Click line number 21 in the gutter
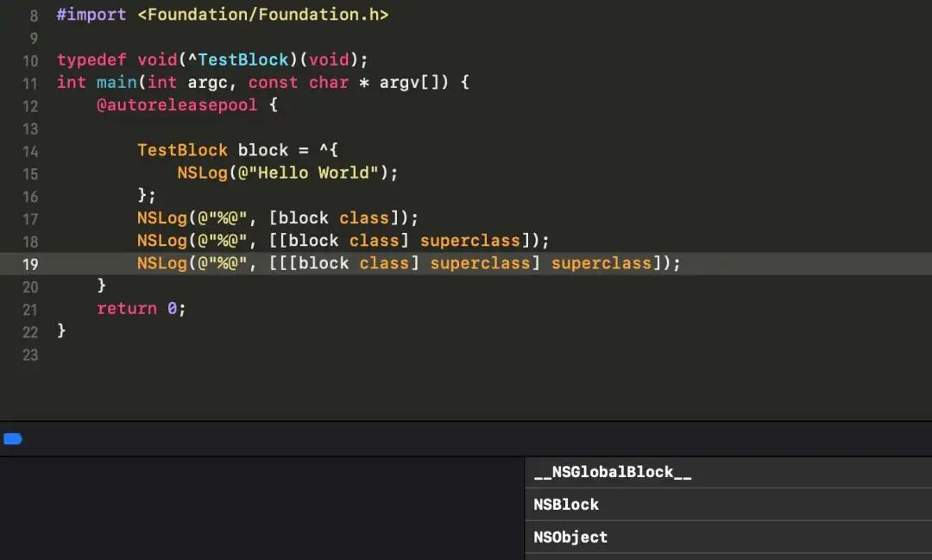The image size is (932, 560). point(30,310)
